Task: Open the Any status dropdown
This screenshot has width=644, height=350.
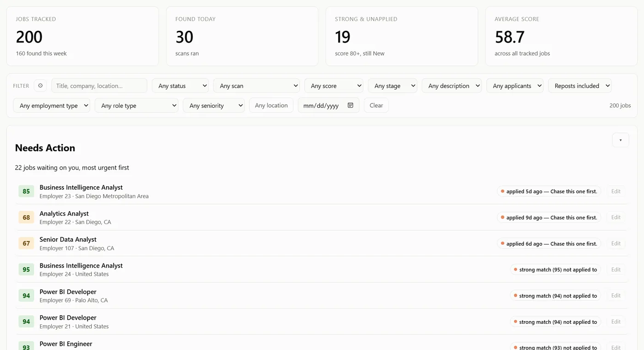Action: pyautogui.click(x=180, y=86)
